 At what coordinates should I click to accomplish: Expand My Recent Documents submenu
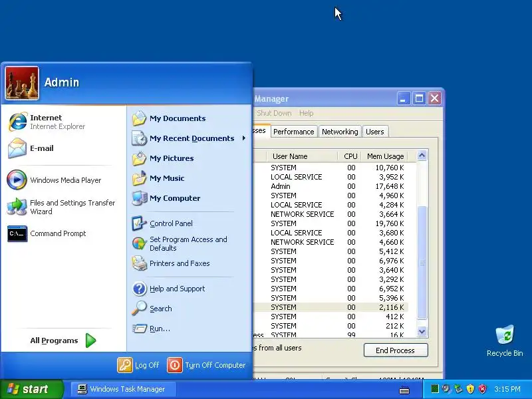190,138
